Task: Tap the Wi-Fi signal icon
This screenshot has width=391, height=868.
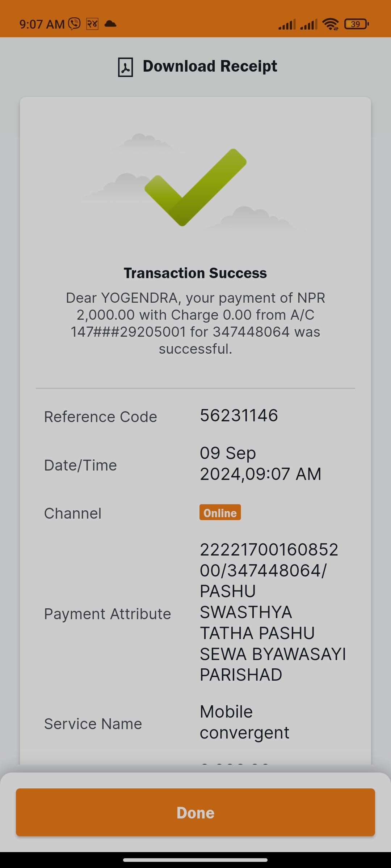Action: click(x=331, y=24)
